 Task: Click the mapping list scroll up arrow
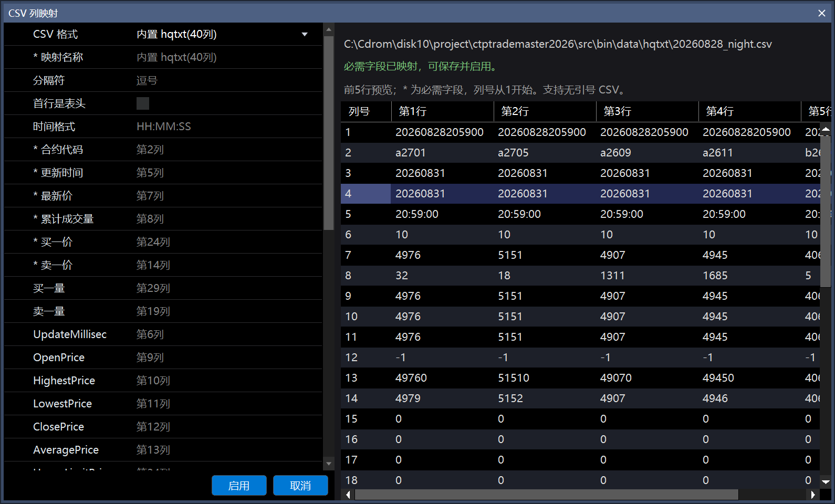329,30
